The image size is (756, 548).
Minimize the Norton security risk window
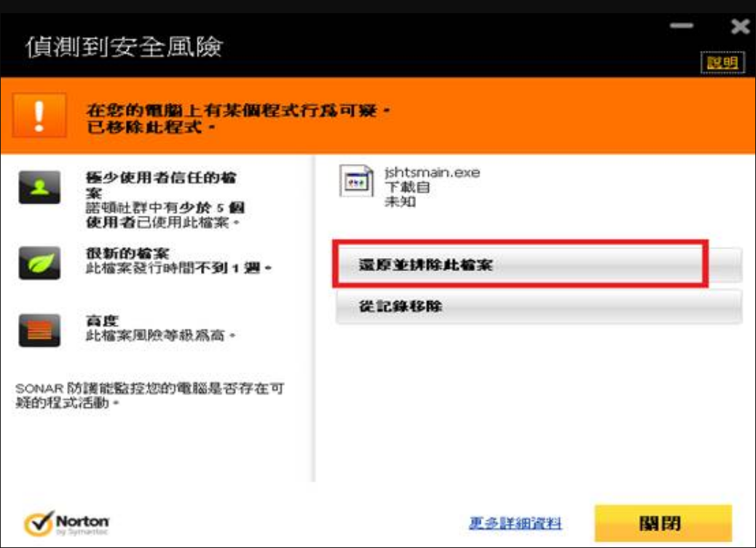682,26
